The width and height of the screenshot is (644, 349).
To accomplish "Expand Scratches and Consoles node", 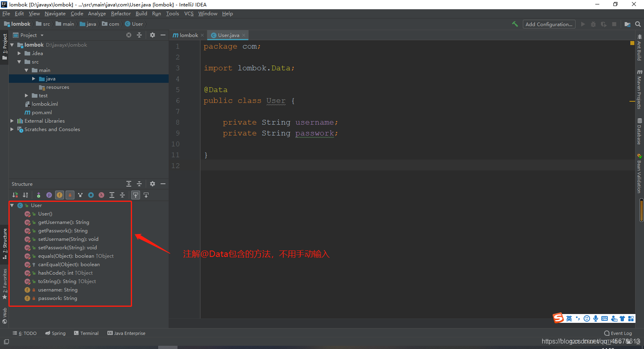I will [x=12, y=129].
